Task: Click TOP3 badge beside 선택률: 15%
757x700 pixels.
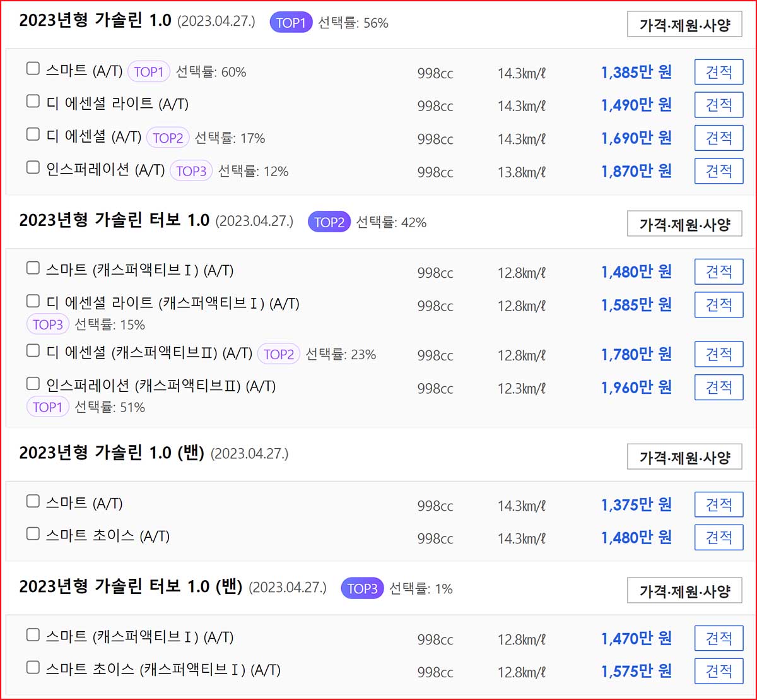Action: [x=48, y=325]
